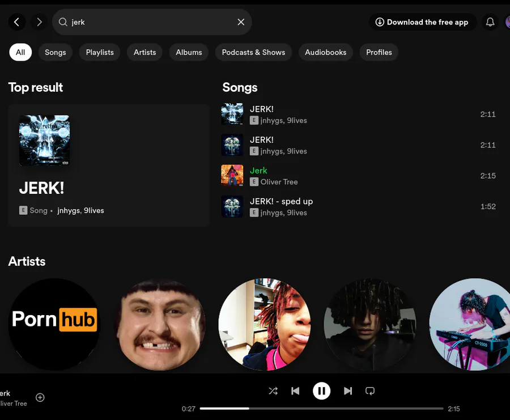The width and height of the screenshot is (510, 420).
Task: Clear the search field with the X
Action: (x=241, y=22)
